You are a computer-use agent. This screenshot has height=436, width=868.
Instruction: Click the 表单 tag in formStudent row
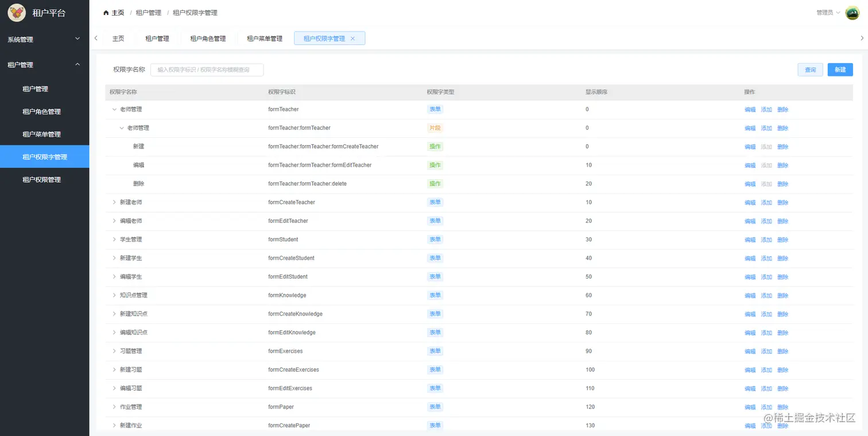coord(435,239)
